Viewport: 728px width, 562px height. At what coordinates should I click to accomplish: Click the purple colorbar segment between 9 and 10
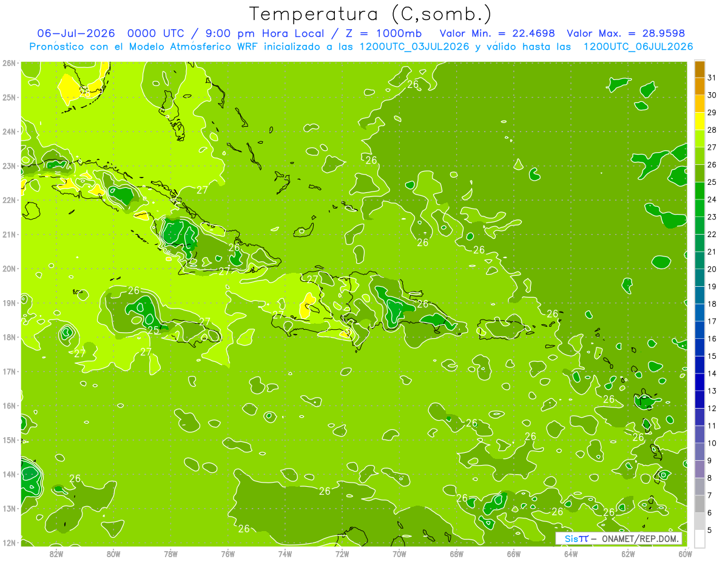699,452
